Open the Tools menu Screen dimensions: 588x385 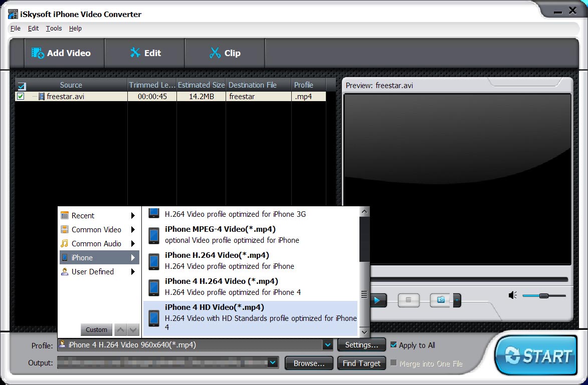[54, 29]
